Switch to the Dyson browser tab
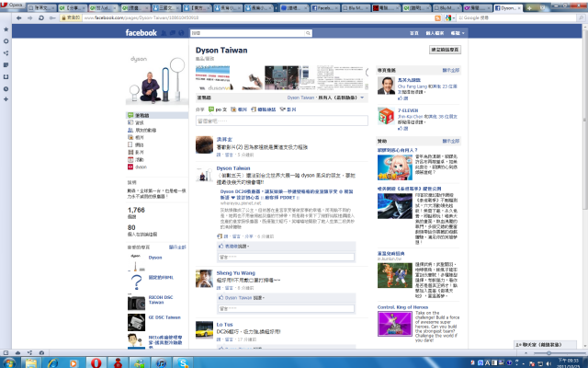The image size is (588, 368). (x=508, y=7)
